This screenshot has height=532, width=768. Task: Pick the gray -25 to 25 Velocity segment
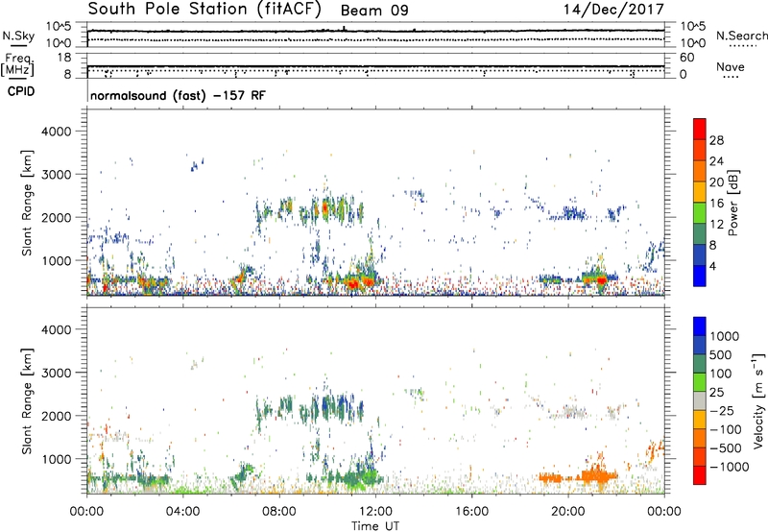(x=700, y=400)
